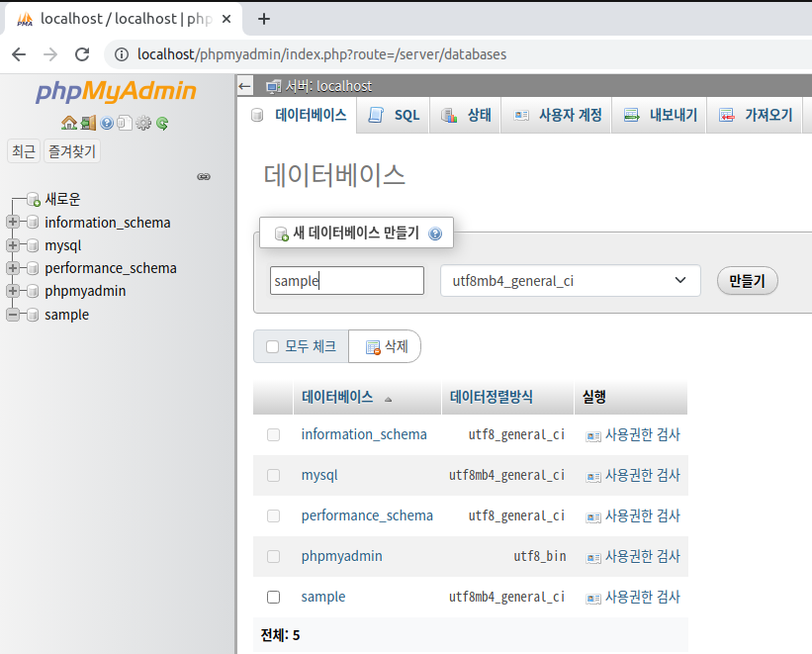Open information_schema link in table
812x654 pixels.
[364, 434]
